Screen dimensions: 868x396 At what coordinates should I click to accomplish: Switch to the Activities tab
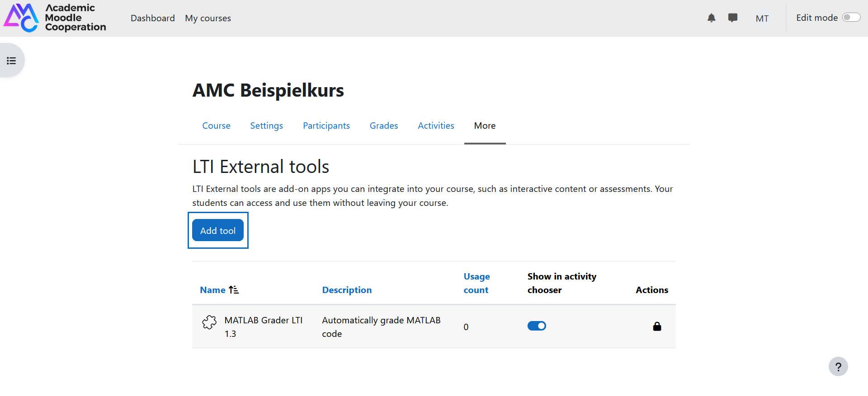436,126
